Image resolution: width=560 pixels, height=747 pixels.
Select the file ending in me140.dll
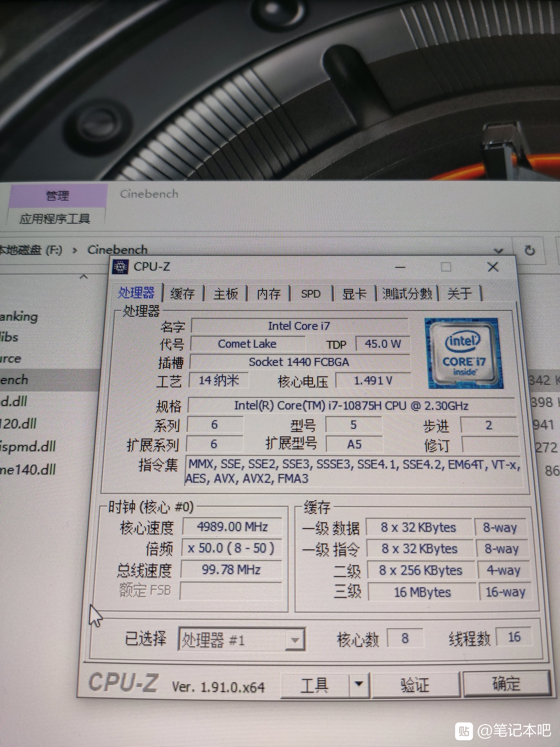coord(28,469)
